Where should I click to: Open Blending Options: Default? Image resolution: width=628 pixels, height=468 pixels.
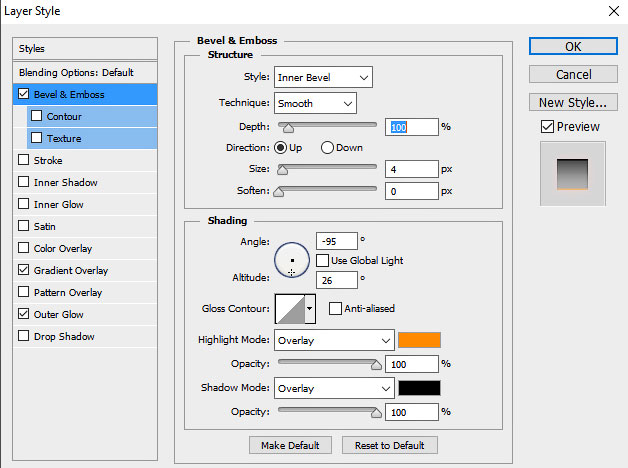pyautogui.click(x=85, y=72)
